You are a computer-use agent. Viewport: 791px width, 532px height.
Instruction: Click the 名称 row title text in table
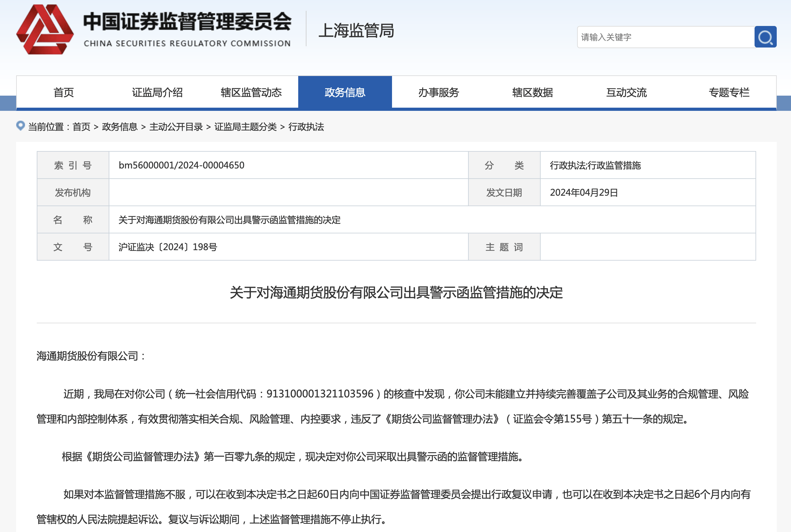coord(229,220)
